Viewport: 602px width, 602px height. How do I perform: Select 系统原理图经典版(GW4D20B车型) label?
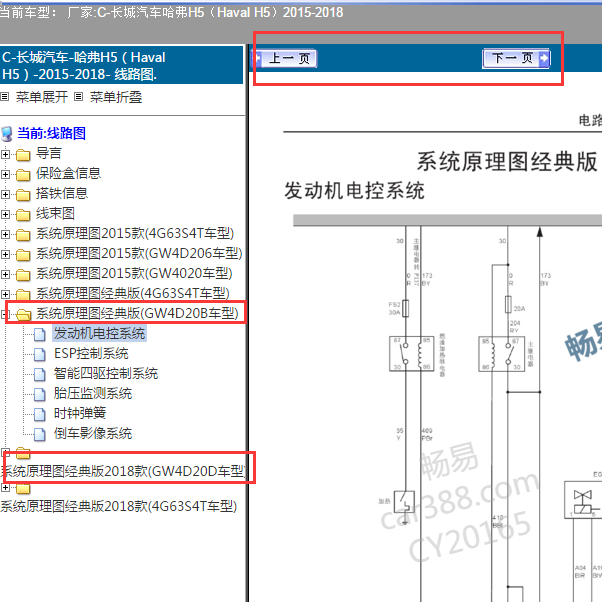[137, 313]
